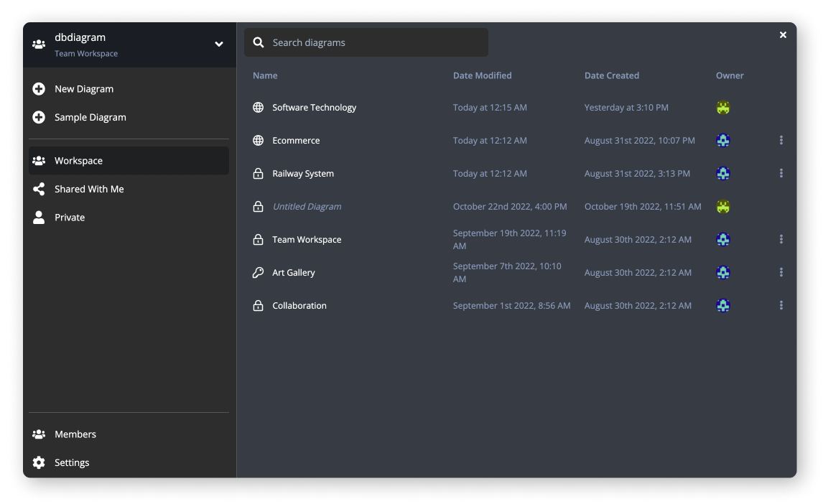Click the lock icon beside Collaboration
This screenshot has height=504, width=823.
(259, 305)
